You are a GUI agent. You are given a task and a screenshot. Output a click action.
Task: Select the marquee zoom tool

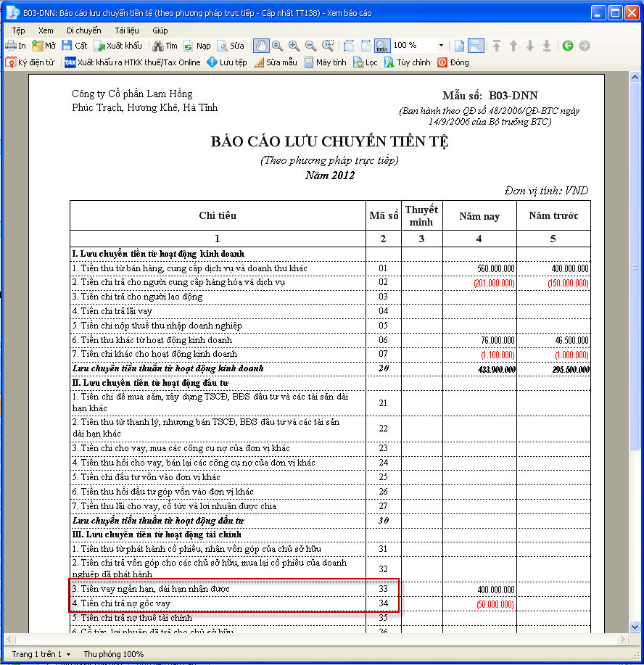tap(328, 46)
